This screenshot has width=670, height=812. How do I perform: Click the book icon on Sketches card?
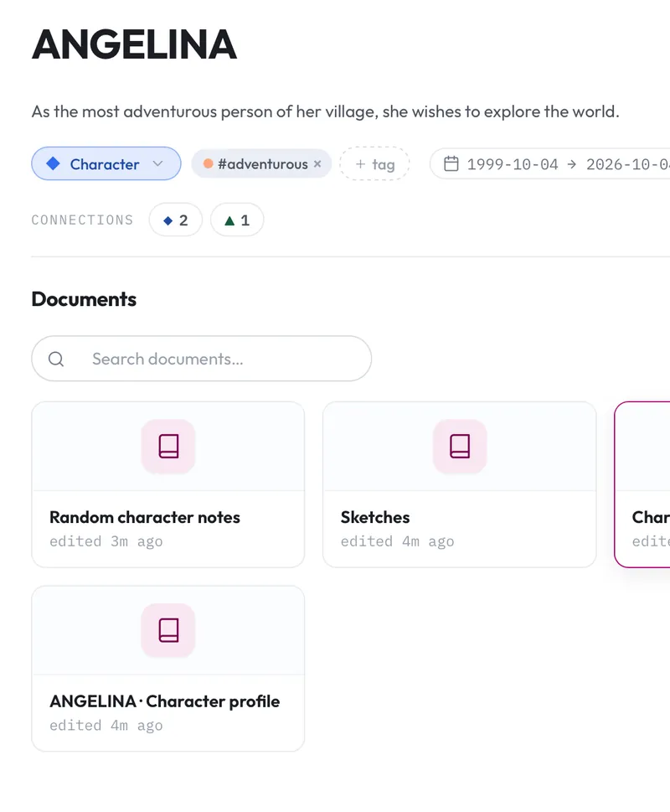click(x=460, y=447)
